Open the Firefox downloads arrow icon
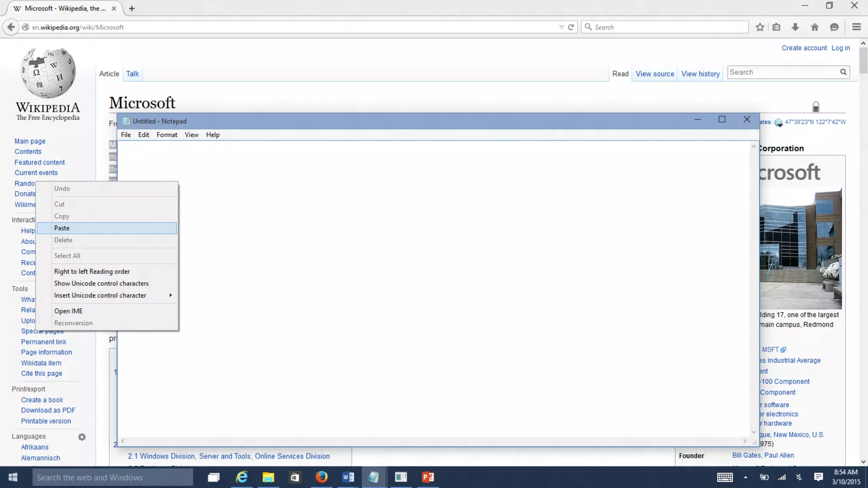Viewport: 868px width, 488px height. click(795, 27)
